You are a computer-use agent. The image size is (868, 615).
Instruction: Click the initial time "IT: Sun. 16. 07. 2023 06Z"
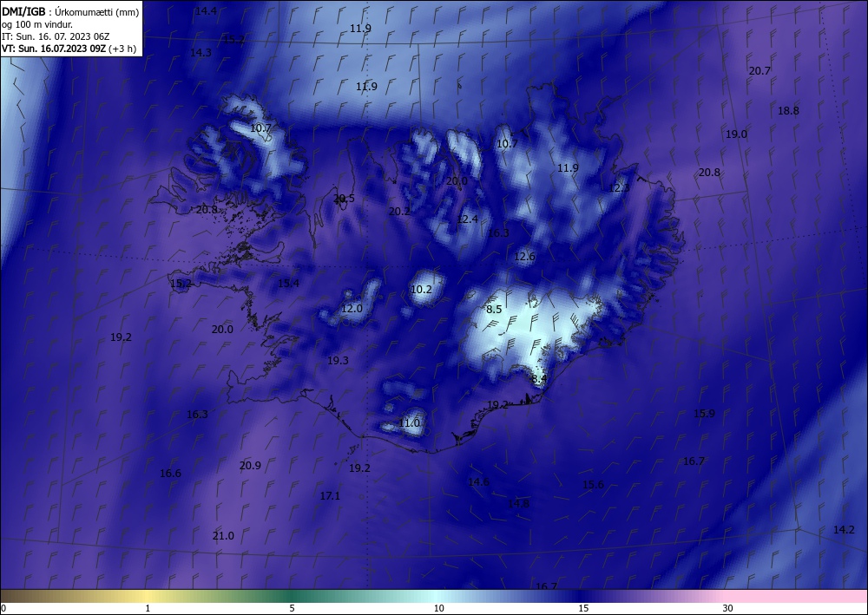pyautogui.click(x=56, y=36)
